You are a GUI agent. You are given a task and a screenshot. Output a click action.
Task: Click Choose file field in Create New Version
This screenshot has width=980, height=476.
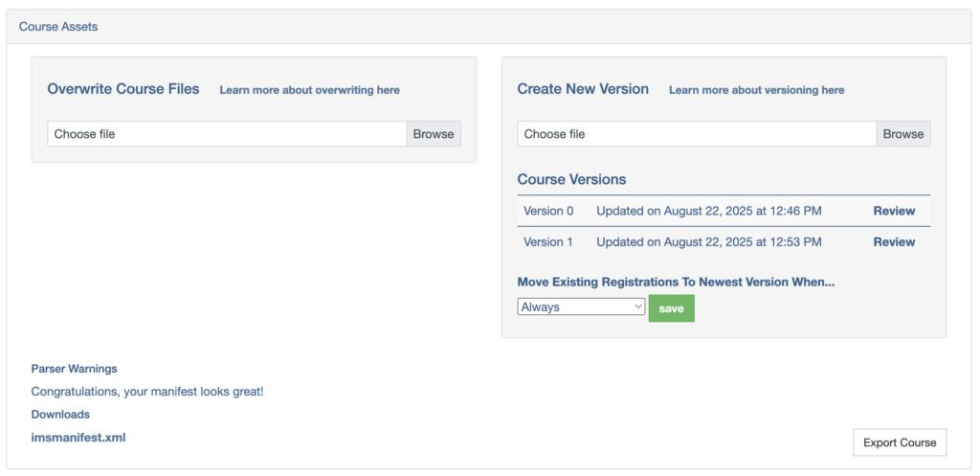tap(697, 134)
